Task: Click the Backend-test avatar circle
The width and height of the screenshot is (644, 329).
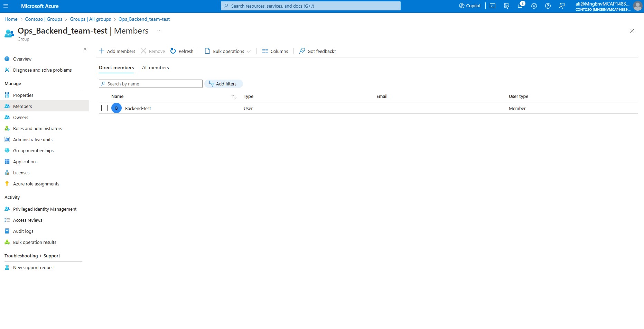Action: 116,108
